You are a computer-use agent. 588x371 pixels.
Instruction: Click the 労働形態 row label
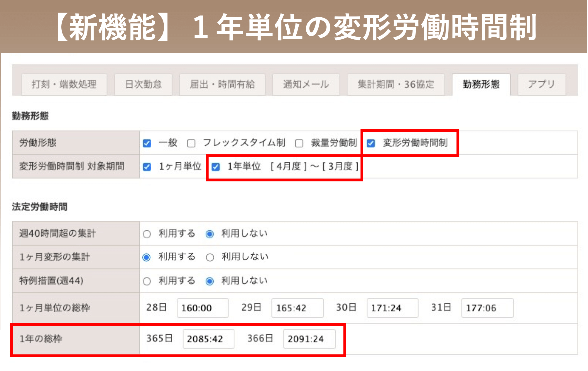38,143
